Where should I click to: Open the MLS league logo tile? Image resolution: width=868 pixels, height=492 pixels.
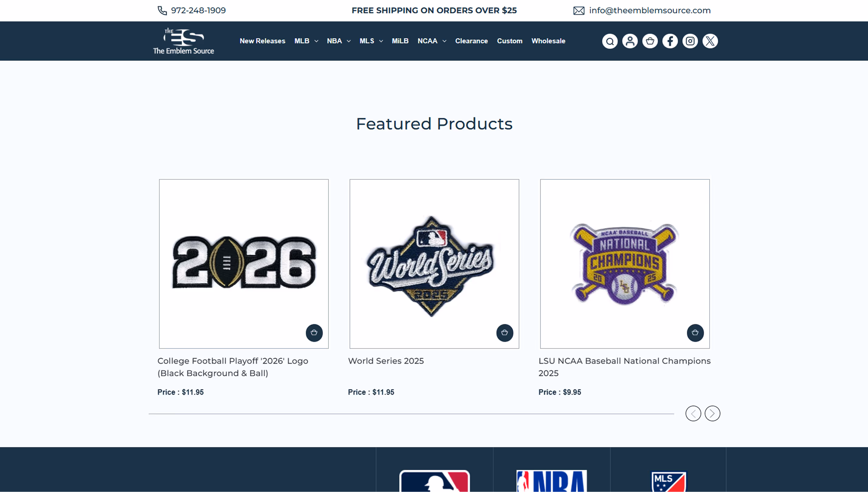pos(669,481)
